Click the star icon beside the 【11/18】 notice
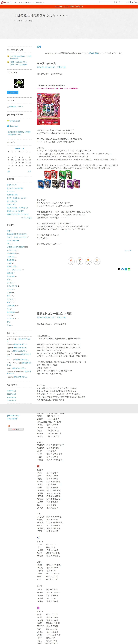 click(8, 56)
